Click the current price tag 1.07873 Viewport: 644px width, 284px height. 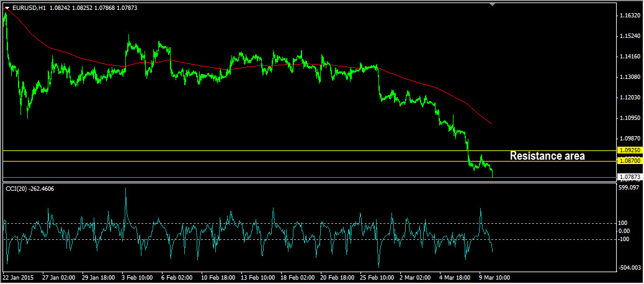[629, 177]
